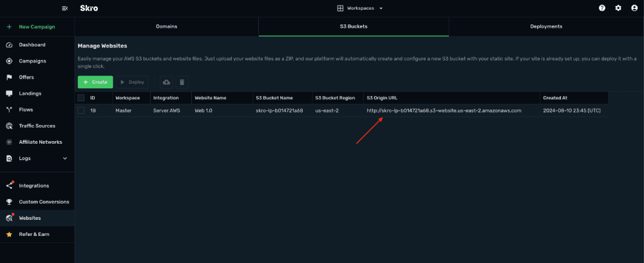Click the Flows branch icon
The image size is (644, 263).
tap(9, 110)
